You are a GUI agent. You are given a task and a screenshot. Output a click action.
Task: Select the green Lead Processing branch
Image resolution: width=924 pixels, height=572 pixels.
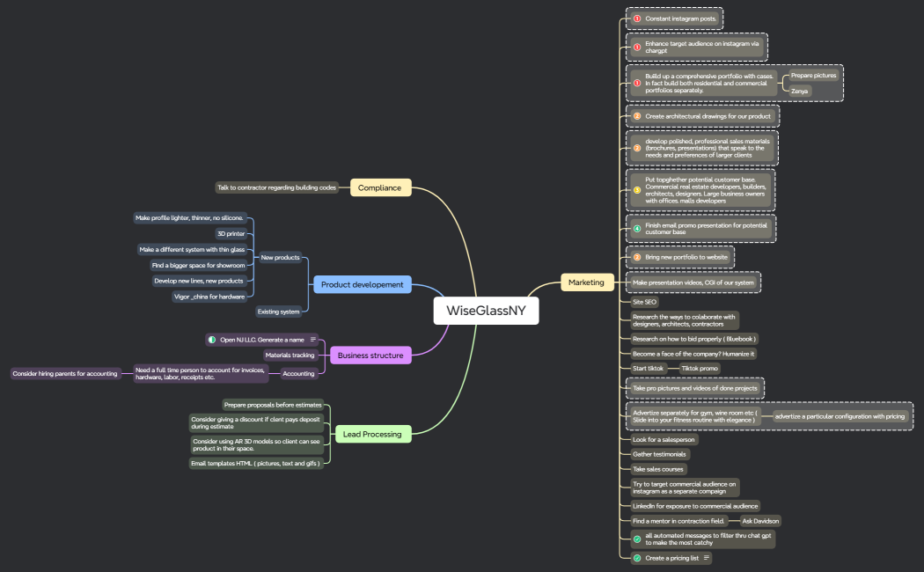pyautogui.click(x=372, y=434)
